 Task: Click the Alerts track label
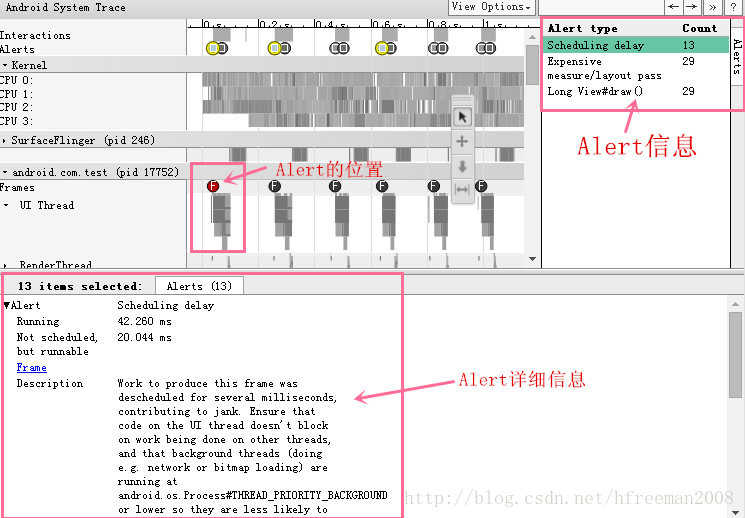(18, 49)
